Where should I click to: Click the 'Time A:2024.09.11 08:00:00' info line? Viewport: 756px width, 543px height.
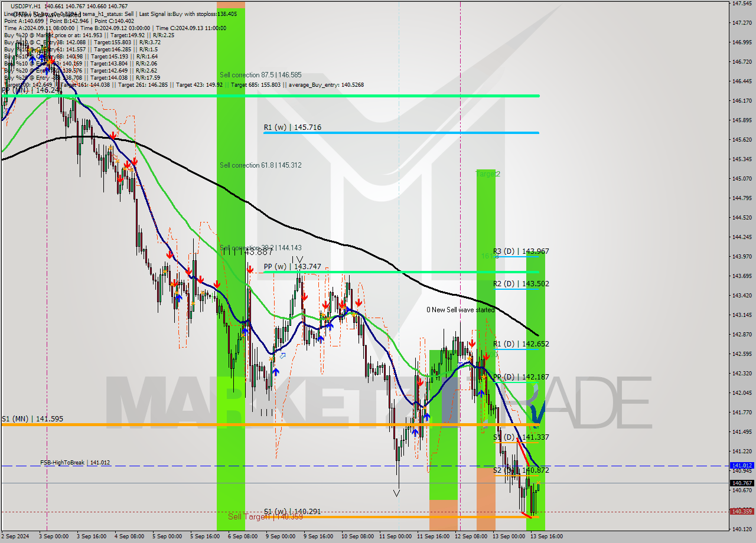click(x=40, y=28)
